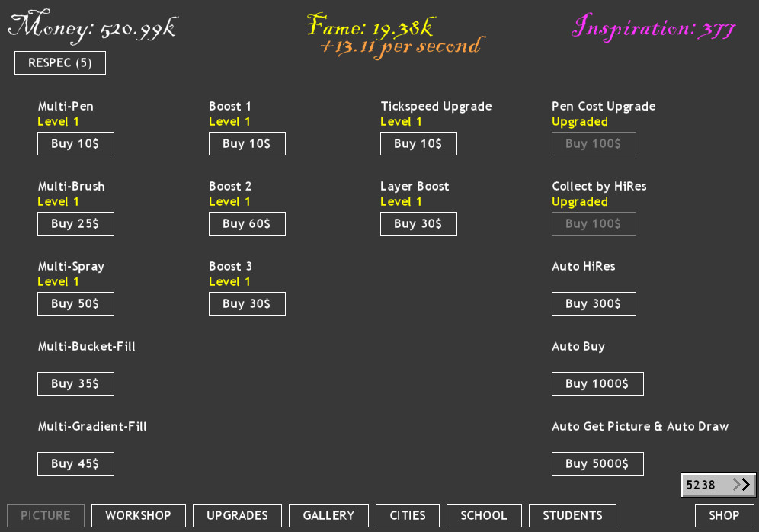Buy Auto Get Picture & Auto Draw
The width and height of the screenshot is (759, 532).
597,463
